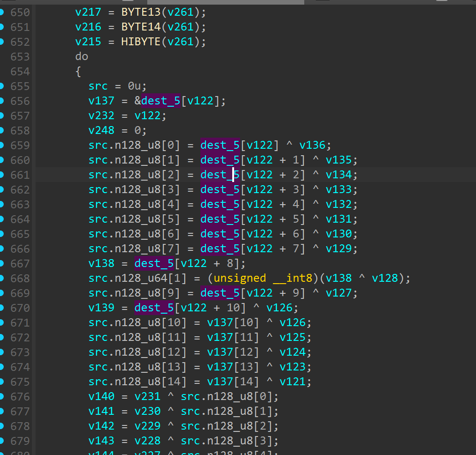Select variable v127 on line 669

(x=339, y=293)
